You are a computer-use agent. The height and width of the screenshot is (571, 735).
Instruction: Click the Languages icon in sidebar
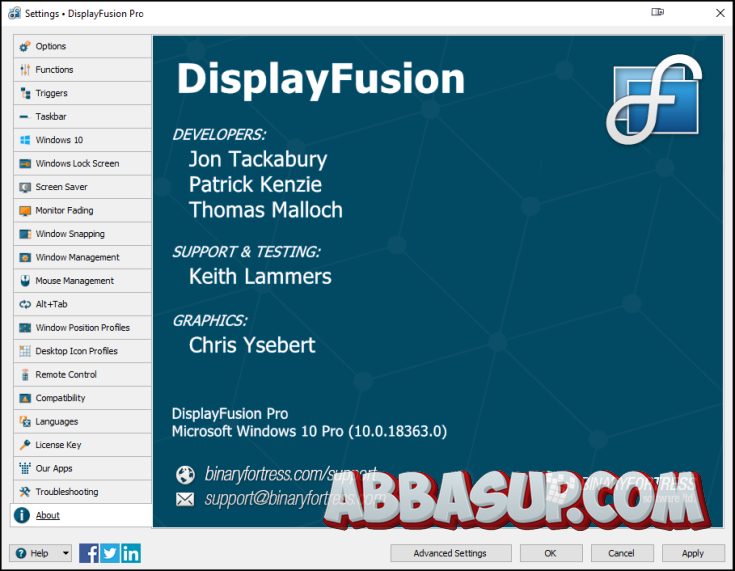[25, 421]
